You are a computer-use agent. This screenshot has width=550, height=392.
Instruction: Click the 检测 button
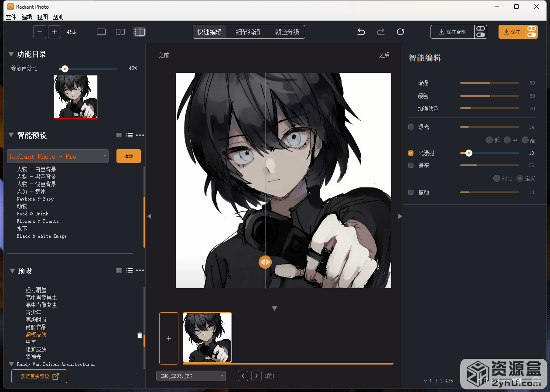129,156
